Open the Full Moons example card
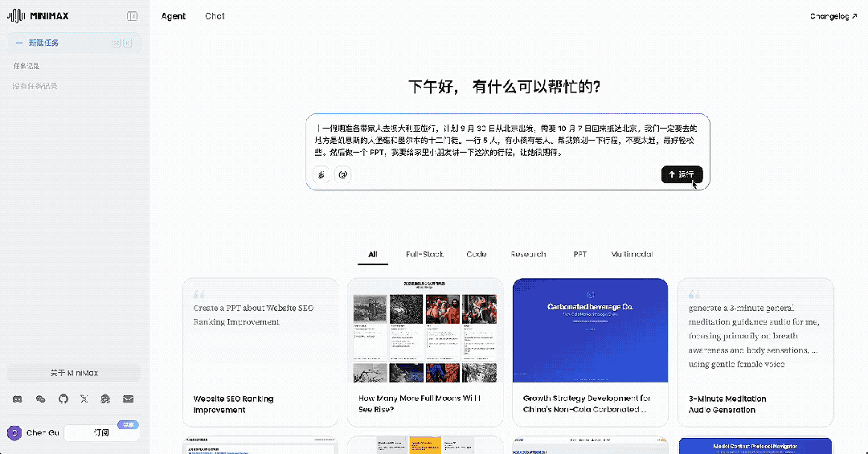The image size is (868, 454). 425,352
